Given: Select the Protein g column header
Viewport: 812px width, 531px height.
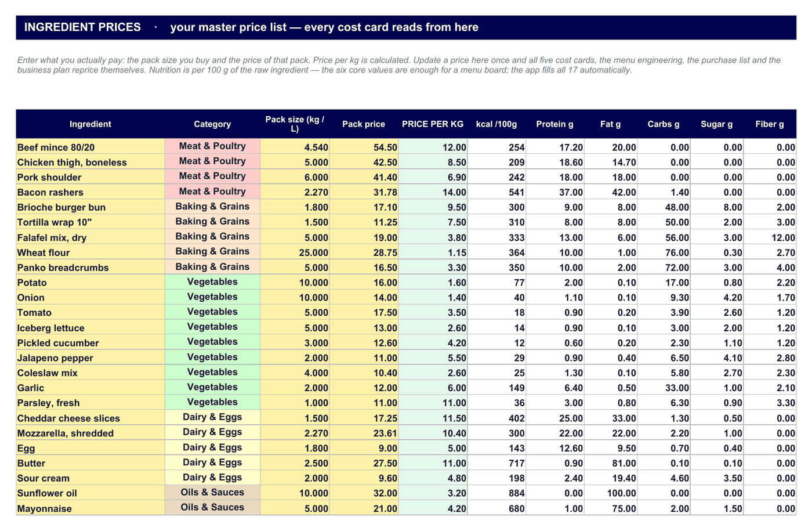Looking at the screenshot, I should point(555,124).
